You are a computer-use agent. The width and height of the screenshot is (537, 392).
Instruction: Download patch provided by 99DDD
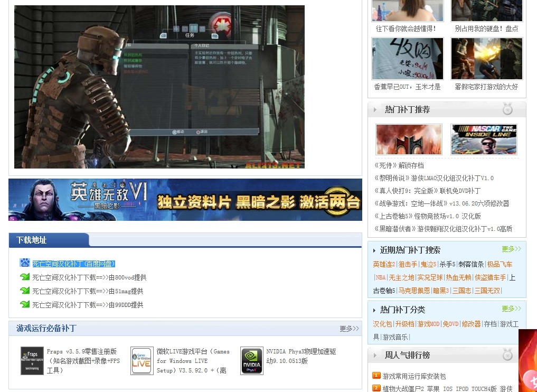[x=88, y=305]
